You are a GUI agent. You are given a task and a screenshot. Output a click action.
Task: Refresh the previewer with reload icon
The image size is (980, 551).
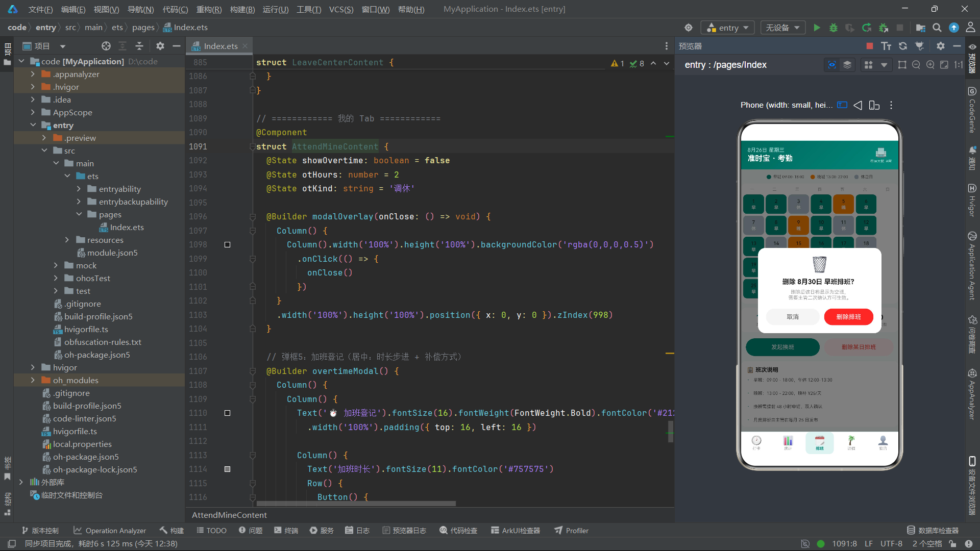click(x=903, y=46)
